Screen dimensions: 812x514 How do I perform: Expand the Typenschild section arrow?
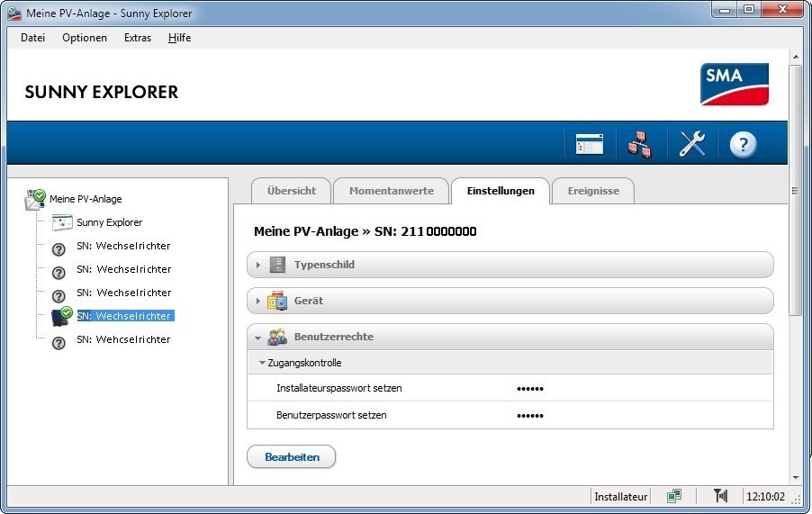tap(257, 265)
